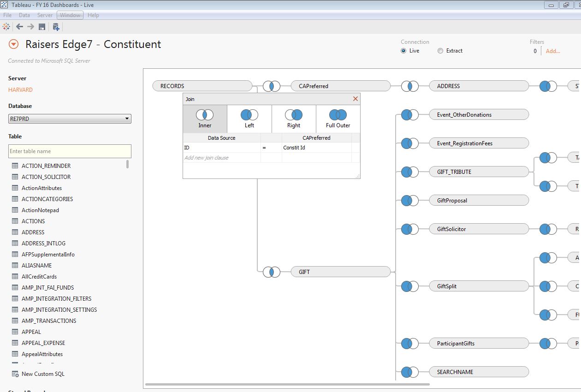Open the Data menu

click(x=24, y=15)
